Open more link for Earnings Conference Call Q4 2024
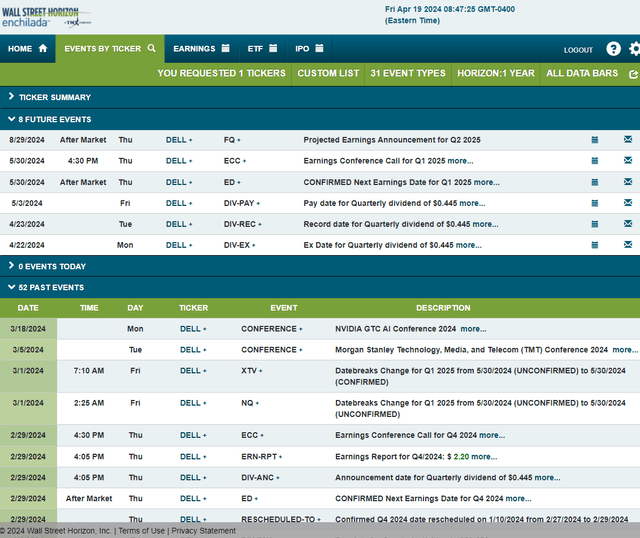The image size is (640, 538). (x=492, y=436)
